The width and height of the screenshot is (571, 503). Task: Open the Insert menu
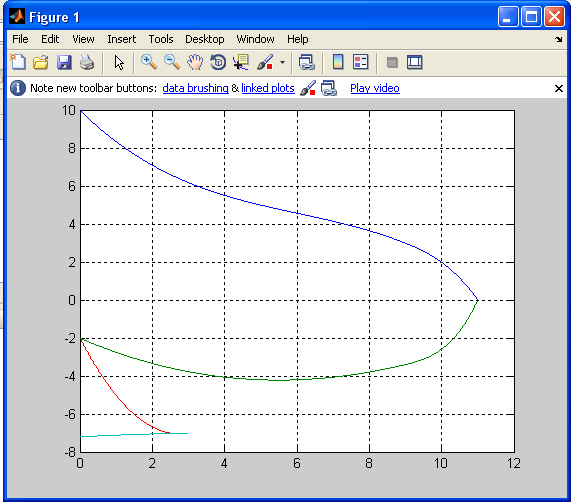(121, 39)
